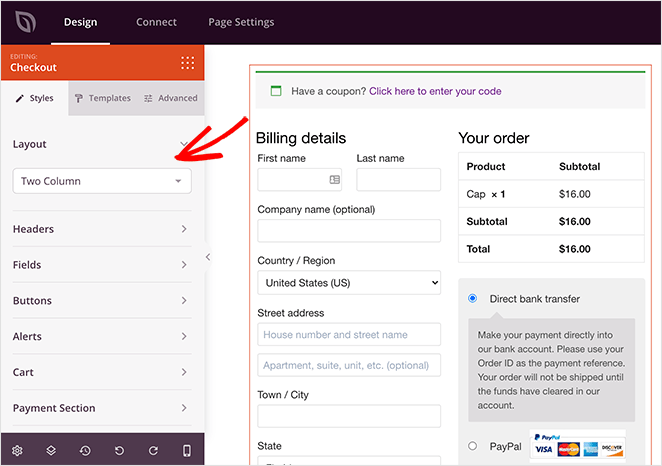Click the coupon calendar icon

[276, 91]
